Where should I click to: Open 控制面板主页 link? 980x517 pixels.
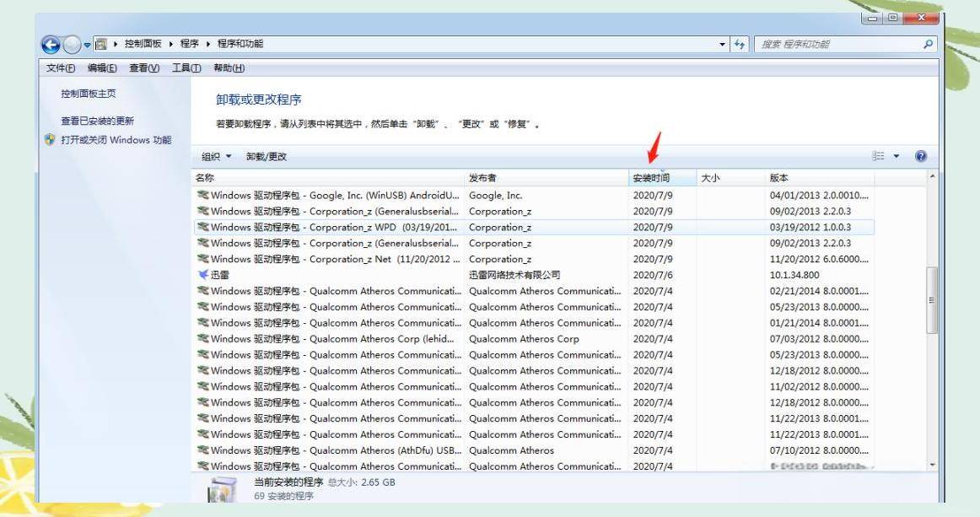tap(88, 94)
